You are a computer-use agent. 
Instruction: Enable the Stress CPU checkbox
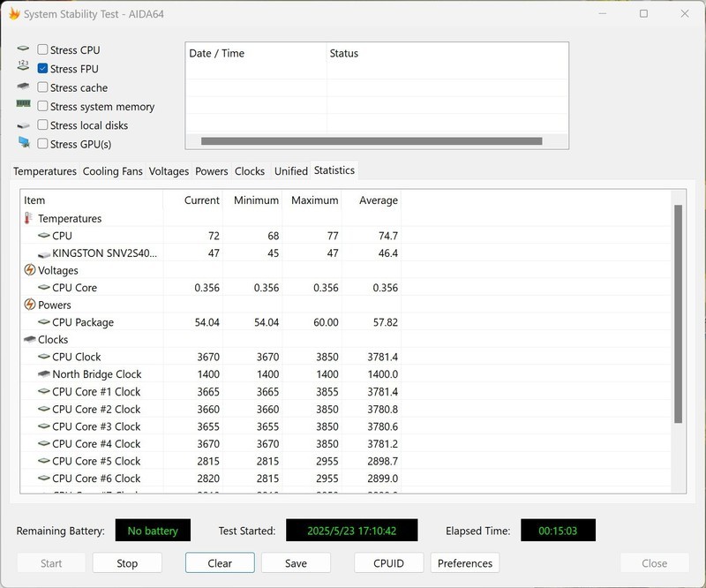click(x=42, y=50)
